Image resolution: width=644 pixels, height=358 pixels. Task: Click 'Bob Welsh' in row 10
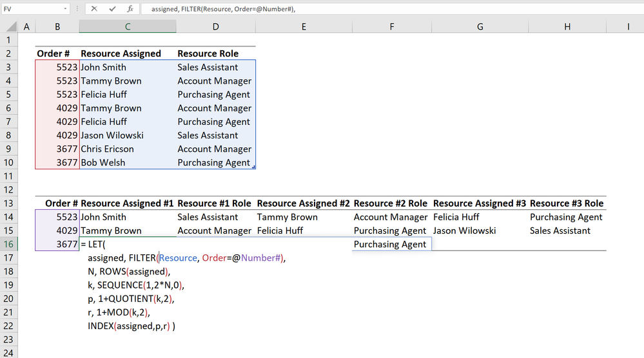[x=103, y=162]
